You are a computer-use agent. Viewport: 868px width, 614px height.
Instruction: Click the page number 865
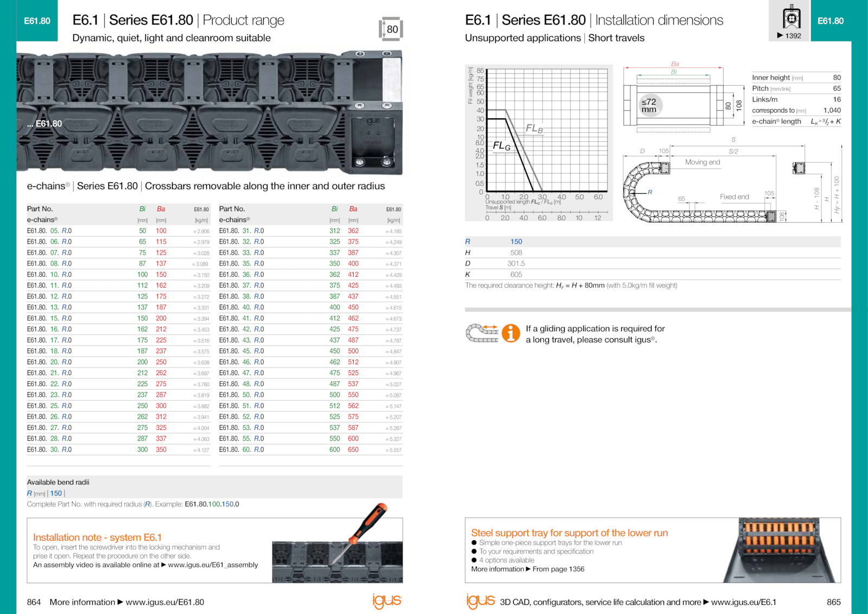[x=833, y=602]
